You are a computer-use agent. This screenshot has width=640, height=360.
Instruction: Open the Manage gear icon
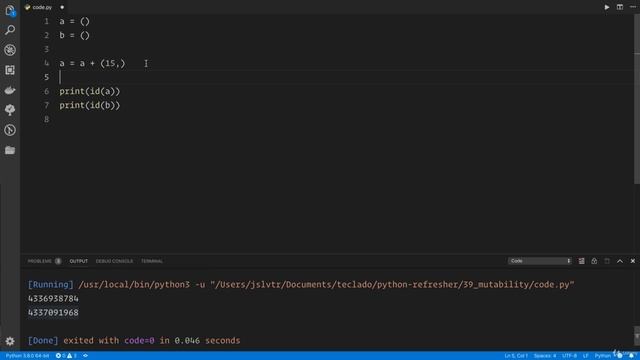coord(10,341)
